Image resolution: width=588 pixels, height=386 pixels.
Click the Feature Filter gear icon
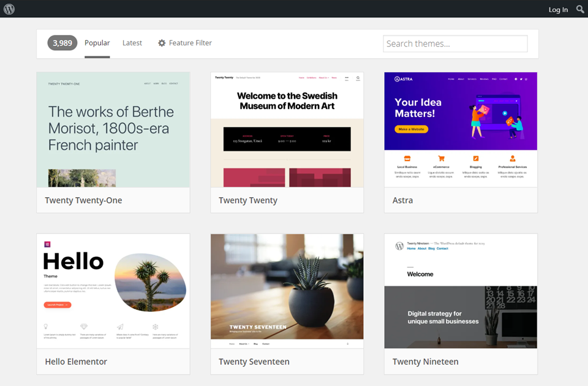click(162, 43)
